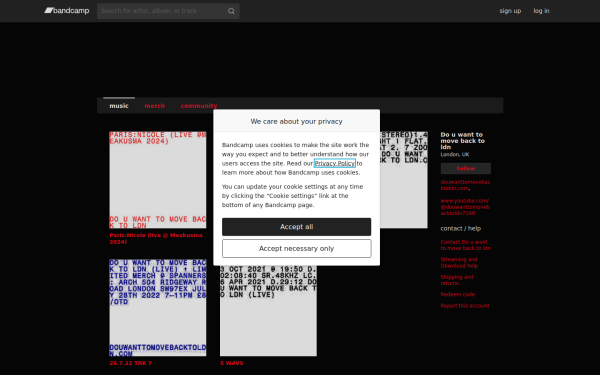
Task: Click the Accept all button
Action: (297, 227)
